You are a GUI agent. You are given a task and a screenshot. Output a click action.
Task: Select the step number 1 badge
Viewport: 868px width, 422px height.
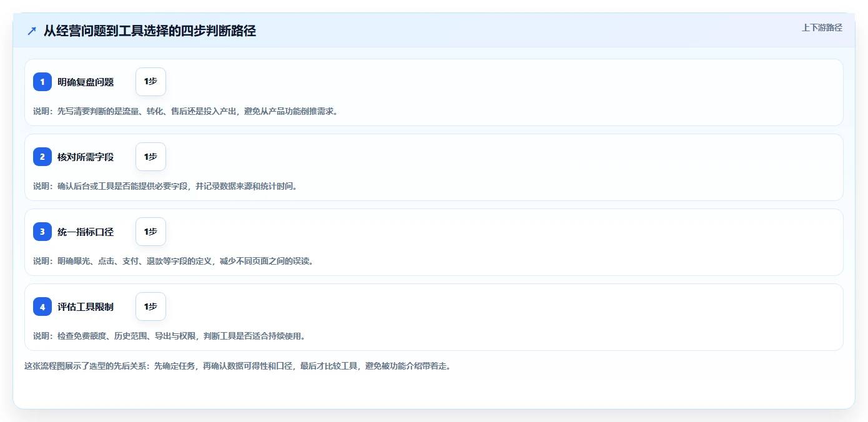click(x=42, y=82)
